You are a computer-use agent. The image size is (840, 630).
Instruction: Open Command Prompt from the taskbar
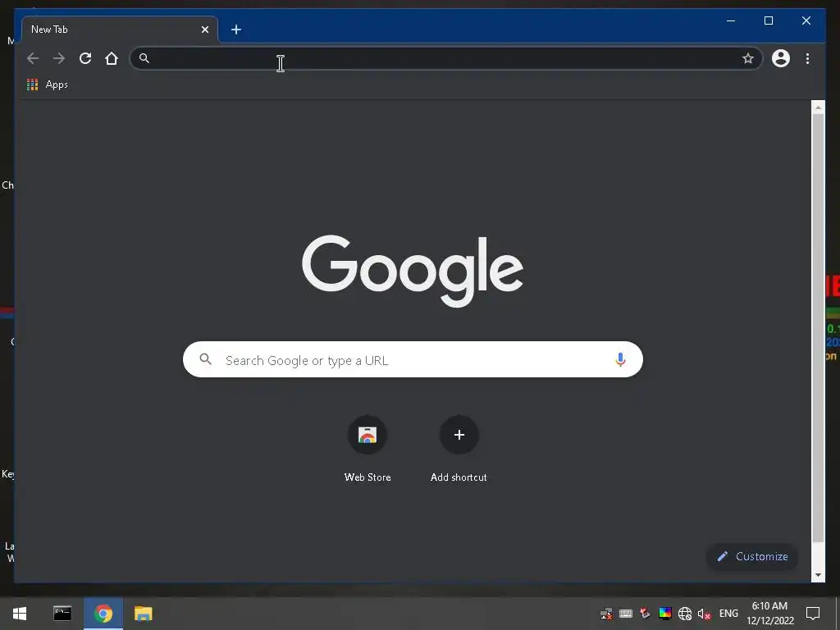(62, 614)
